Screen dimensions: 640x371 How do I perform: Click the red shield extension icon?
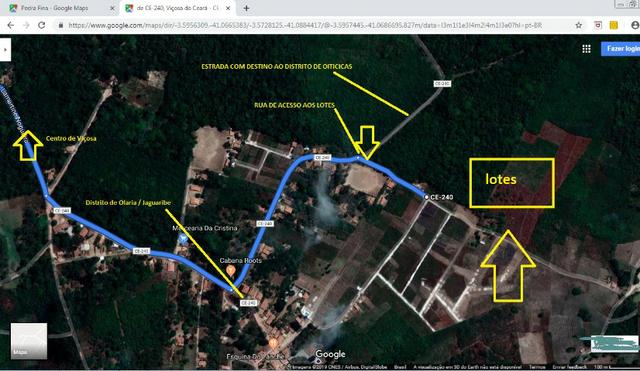pyautogui.click(x=598, y=25)
